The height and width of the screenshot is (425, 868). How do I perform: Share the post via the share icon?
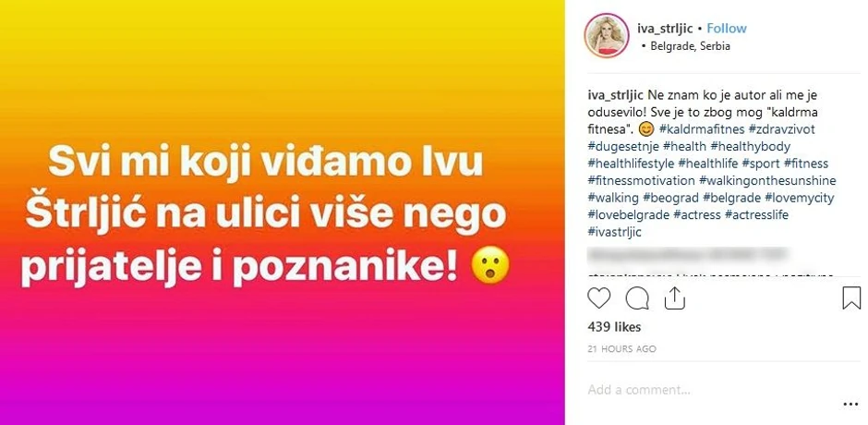click(674, 298)
